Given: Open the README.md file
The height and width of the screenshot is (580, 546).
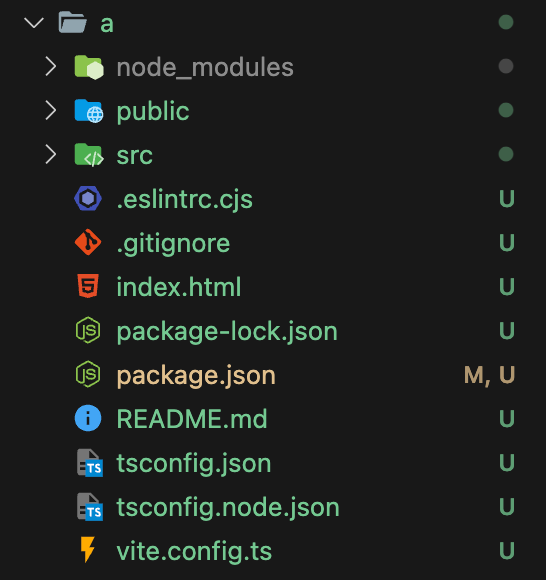Looking at the screenshot, I should pos(192,419).
